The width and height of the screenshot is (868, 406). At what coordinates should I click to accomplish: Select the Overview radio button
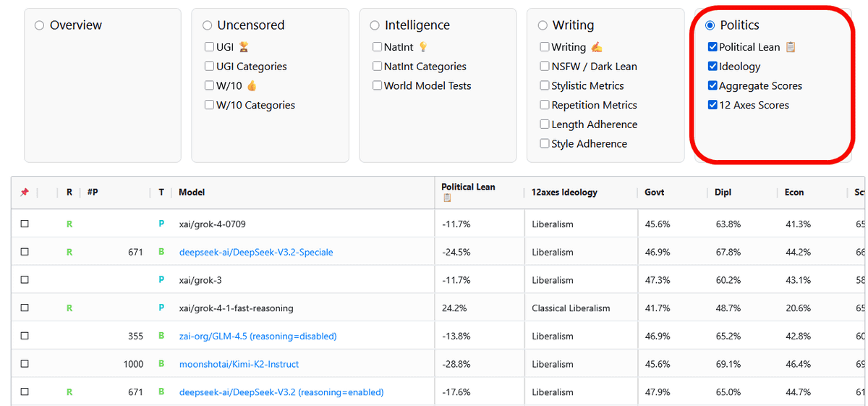[40, 25]
